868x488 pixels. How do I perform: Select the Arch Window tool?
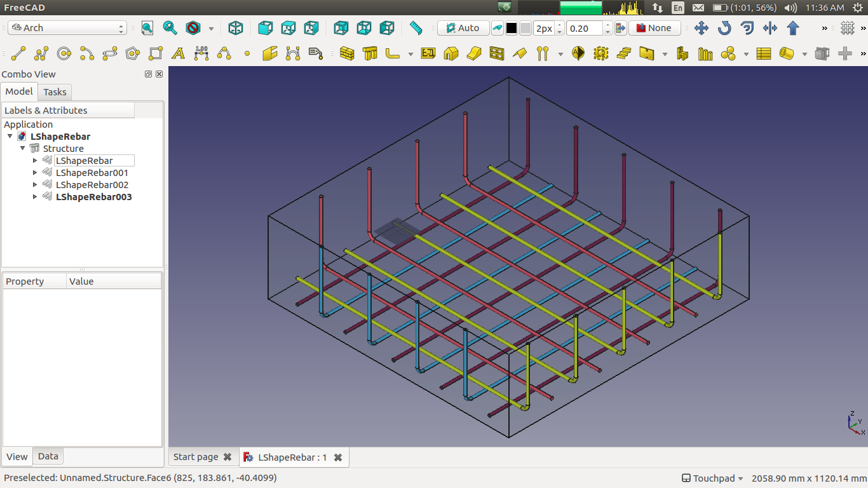[497, 53]
